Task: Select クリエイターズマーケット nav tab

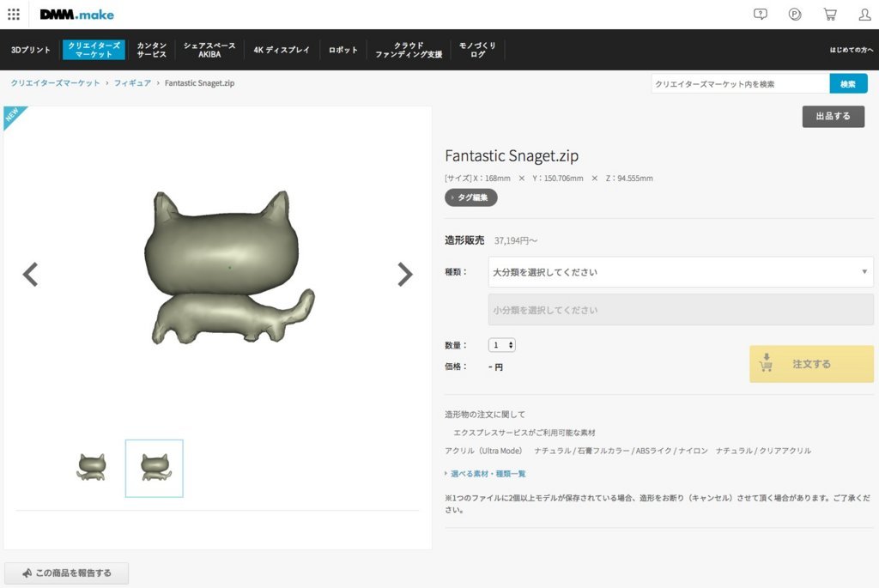Action: [x=94, y=50]
